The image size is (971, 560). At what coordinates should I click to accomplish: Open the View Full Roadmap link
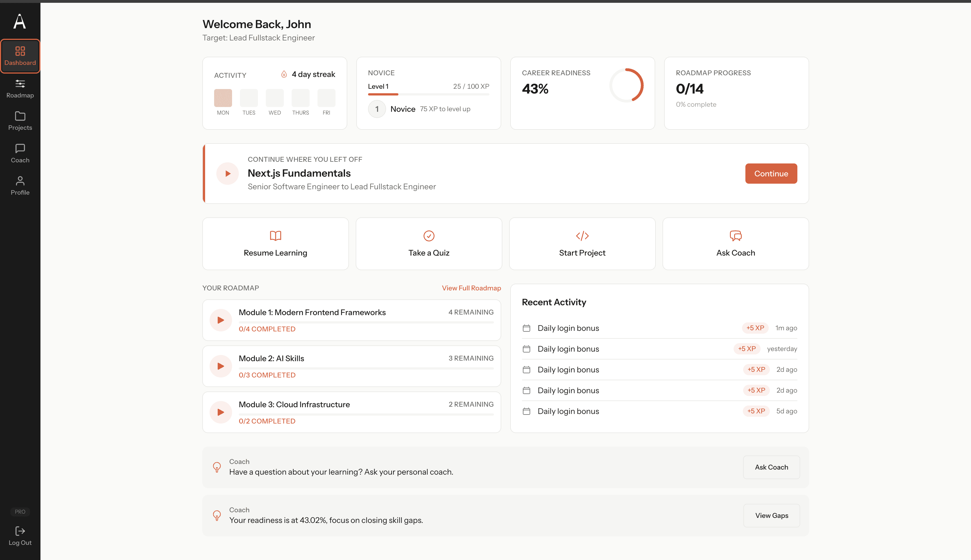tap(471, 288)
